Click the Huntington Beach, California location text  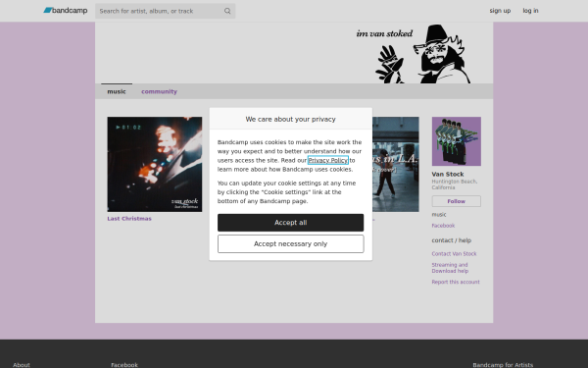pyautogui.click(x=455, y=184)
